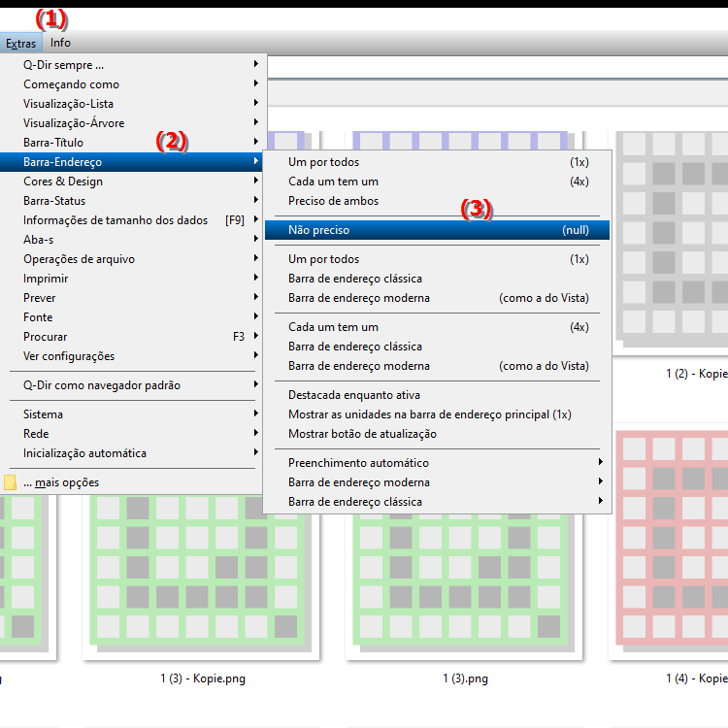Open the Prever submenu

pos(133,298)
